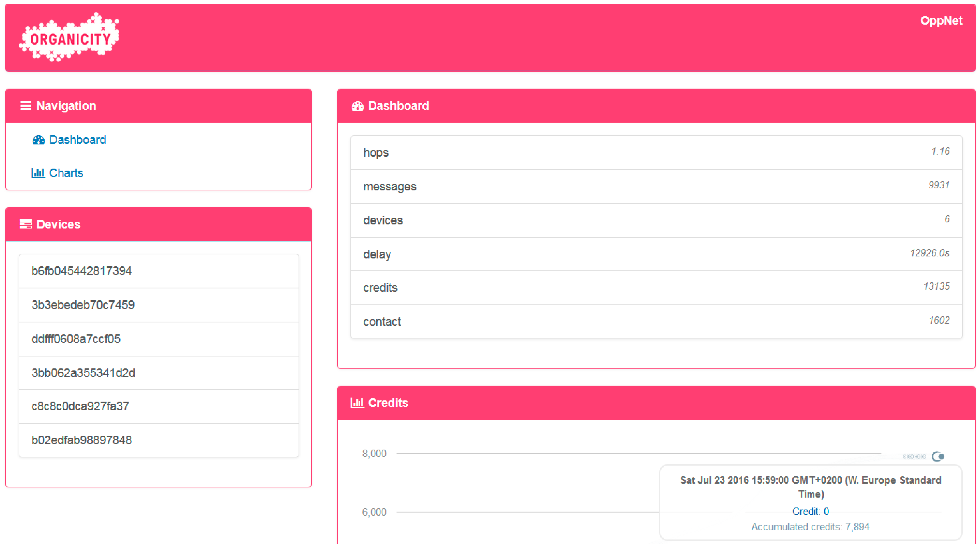This screenshot has width=980, height=552.
Task: Open the Dashboard navigation link
Action: 77,140
